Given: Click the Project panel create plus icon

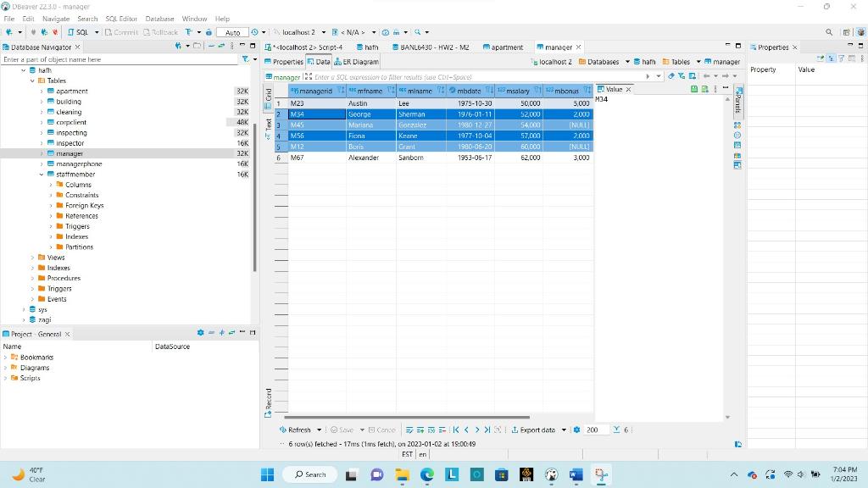Looking at the screenshot, I should 221,332.
